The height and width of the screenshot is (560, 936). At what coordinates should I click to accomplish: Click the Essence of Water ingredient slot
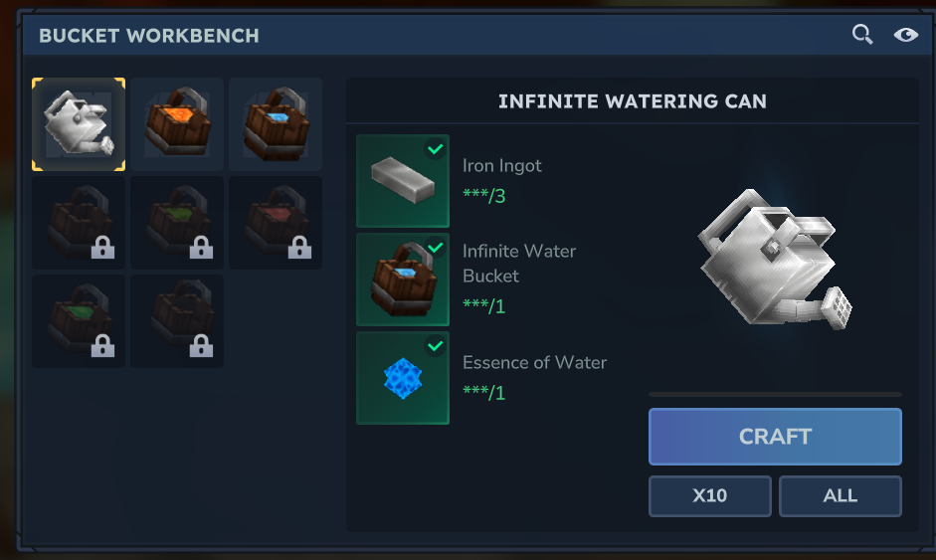click(403, 378)
